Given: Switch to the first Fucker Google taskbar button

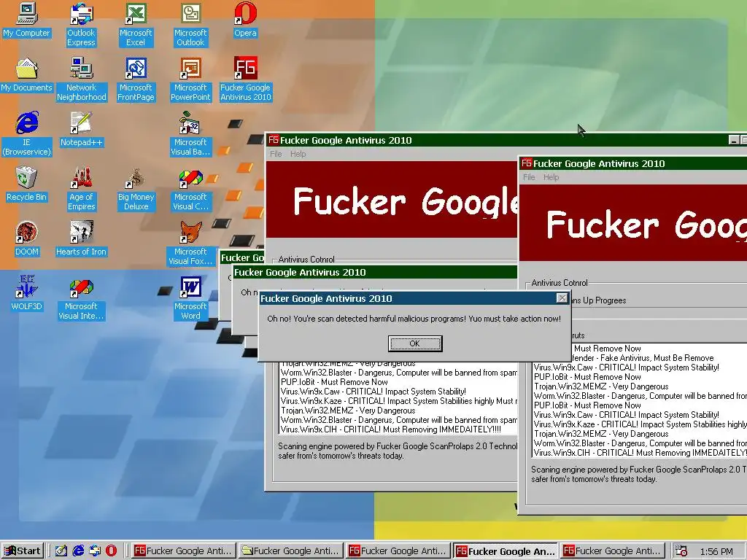Looking at the screenshot, I should [184, 551].
